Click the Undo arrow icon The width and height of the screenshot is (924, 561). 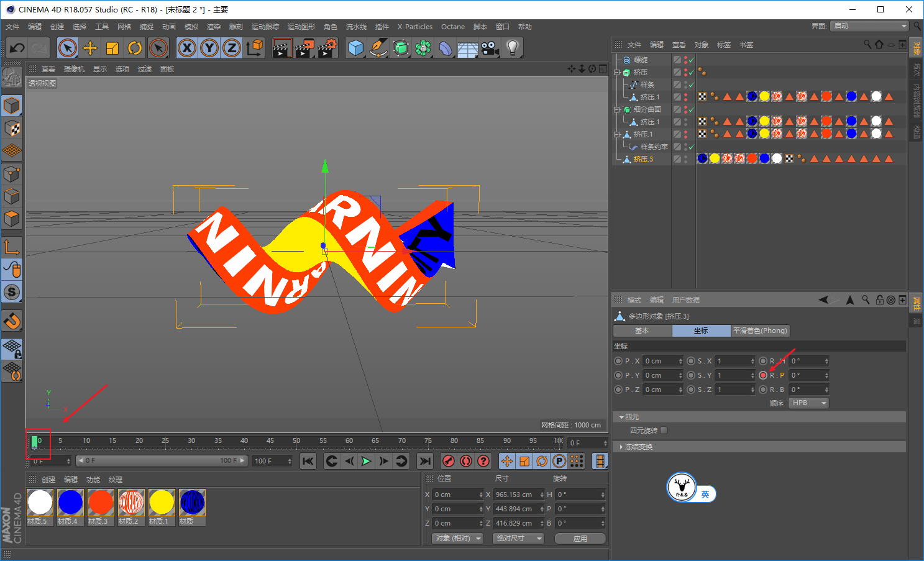[17, 48]
